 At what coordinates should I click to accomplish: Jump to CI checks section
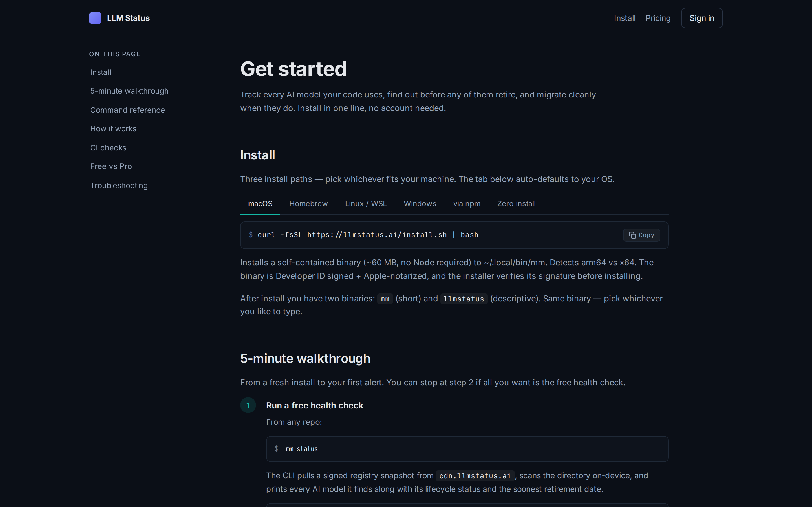pyautogui.click(x=108, y=148)
